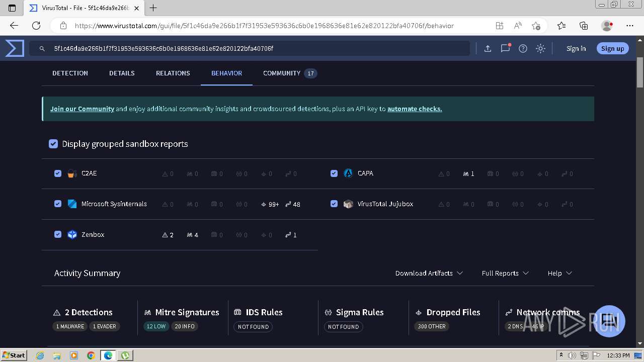
Task: Open the browser Favorites list icon
Action: 561,26
